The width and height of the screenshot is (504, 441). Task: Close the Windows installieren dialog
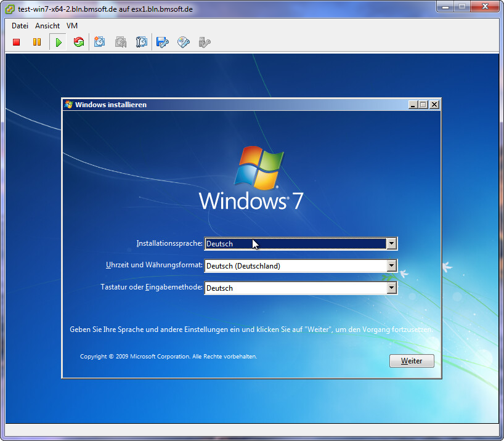(434, 105)
